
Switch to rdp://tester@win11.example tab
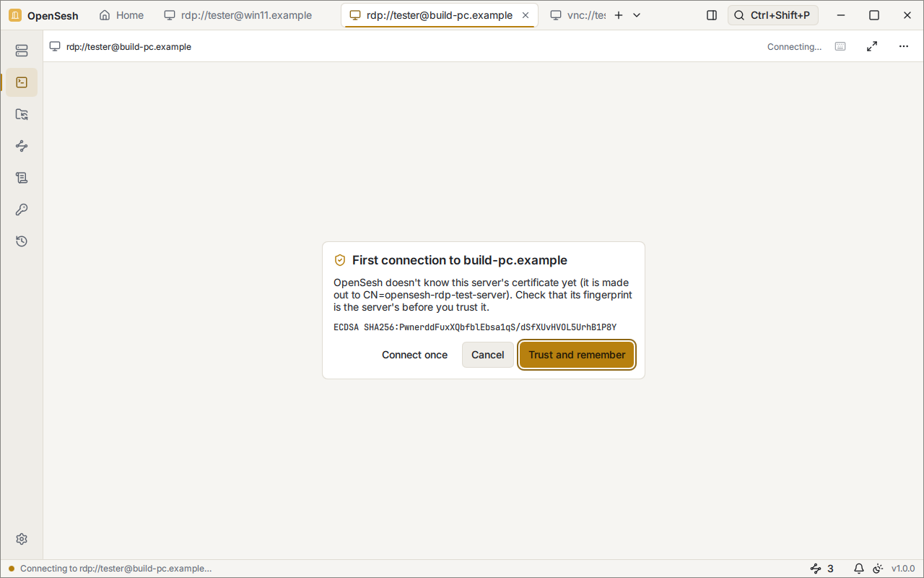238,15
